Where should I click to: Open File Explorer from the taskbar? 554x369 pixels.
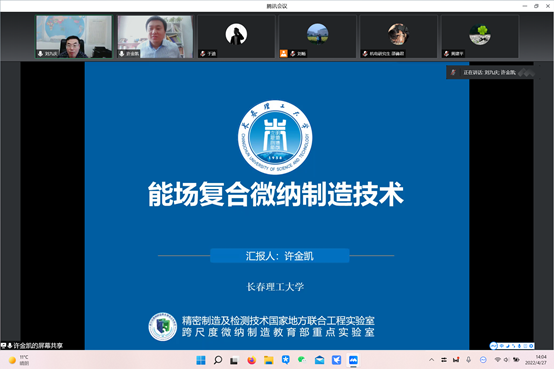click(269, 360)
